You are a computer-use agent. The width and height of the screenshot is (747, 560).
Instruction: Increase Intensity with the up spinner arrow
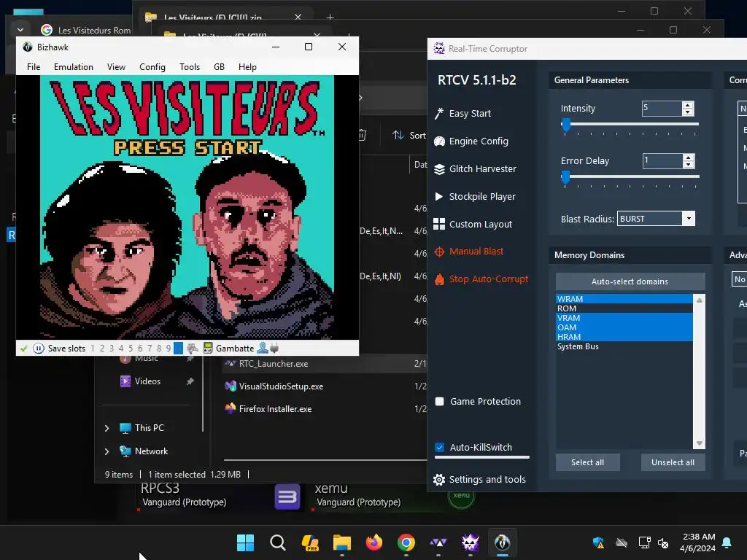point(688,105)
